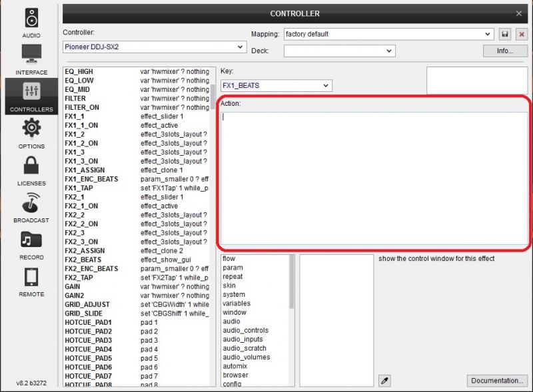Choose the repeat action category
The height and width of the screenshot is (392, 533).
(255, 276)
